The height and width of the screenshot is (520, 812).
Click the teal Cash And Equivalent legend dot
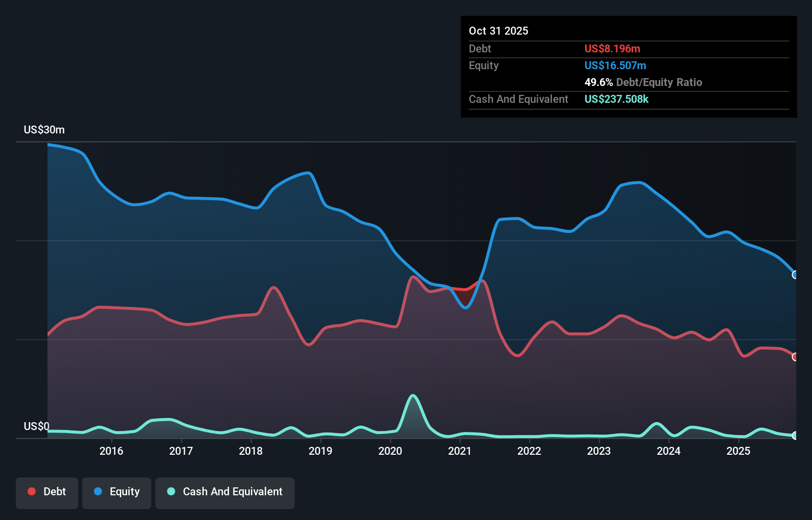[x=171, y=491]
